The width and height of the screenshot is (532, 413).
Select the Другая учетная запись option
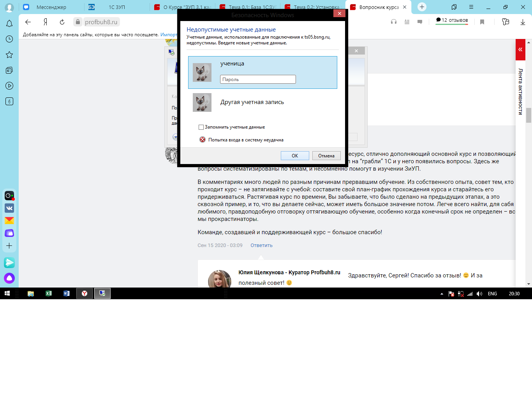[x=252, y=102]
